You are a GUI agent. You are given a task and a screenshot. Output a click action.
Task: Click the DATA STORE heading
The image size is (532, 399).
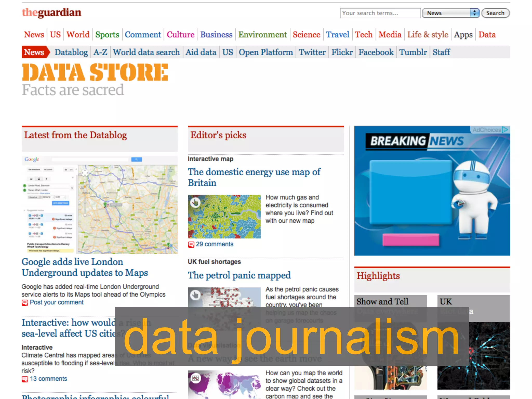(95, 72)
